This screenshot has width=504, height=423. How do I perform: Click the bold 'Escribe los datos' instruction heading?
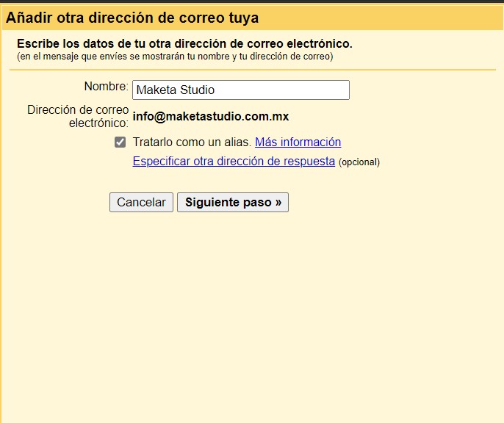tap(184, 44)
